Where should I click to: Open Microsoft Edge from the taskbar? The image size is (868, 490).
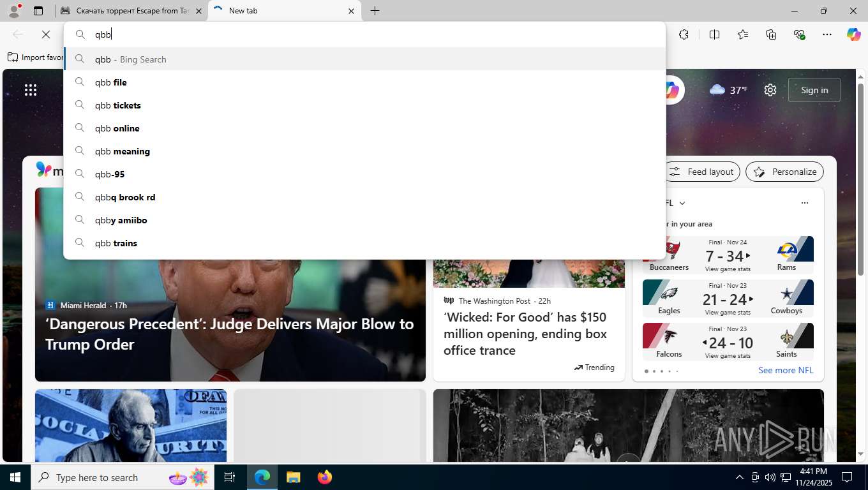click(x=262, y=477)
